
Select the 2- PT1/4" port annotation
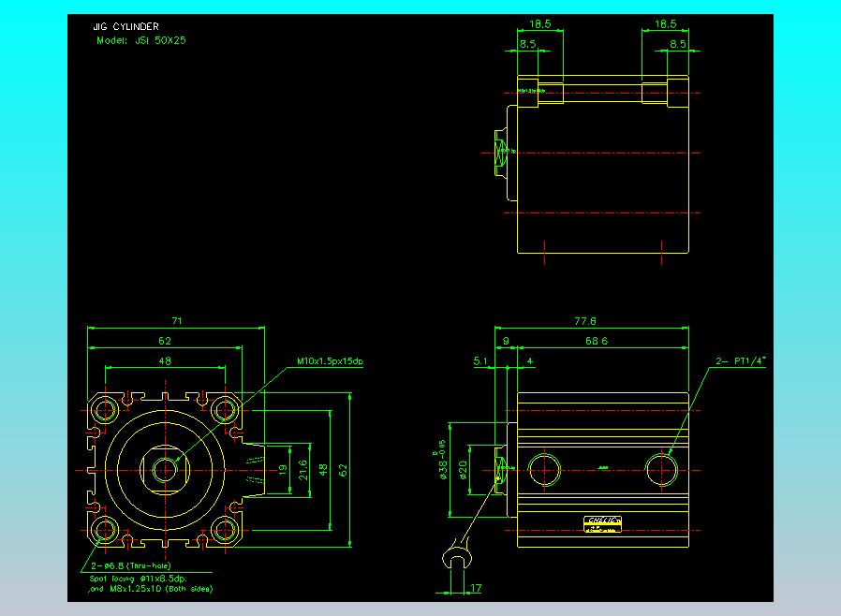(x=741, y=360)
